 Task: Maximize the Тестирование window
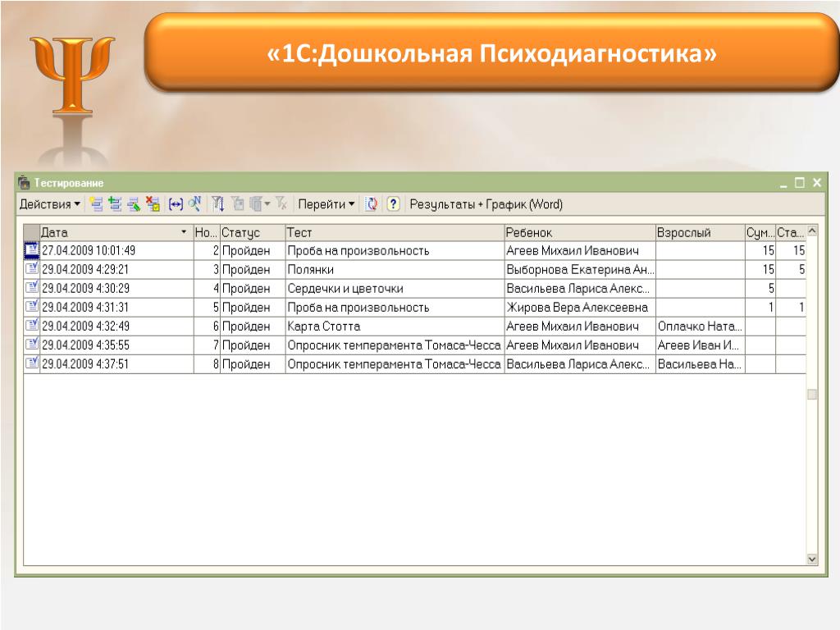click(799, 183)
